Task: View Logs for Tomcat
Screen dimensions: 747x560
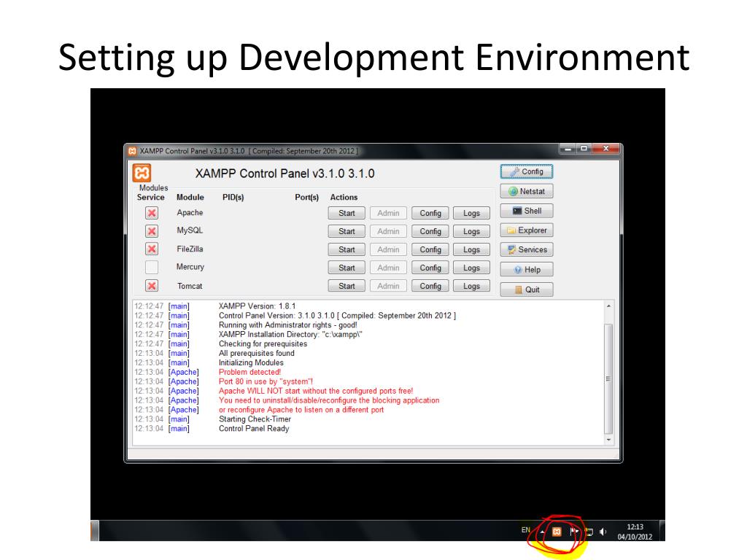Action: [471, 286]
